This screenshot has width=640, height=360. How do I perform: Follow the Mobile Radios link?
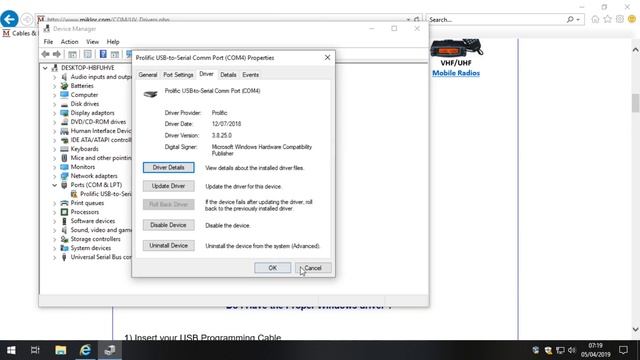pyautogui.click(x=456, y=73)
